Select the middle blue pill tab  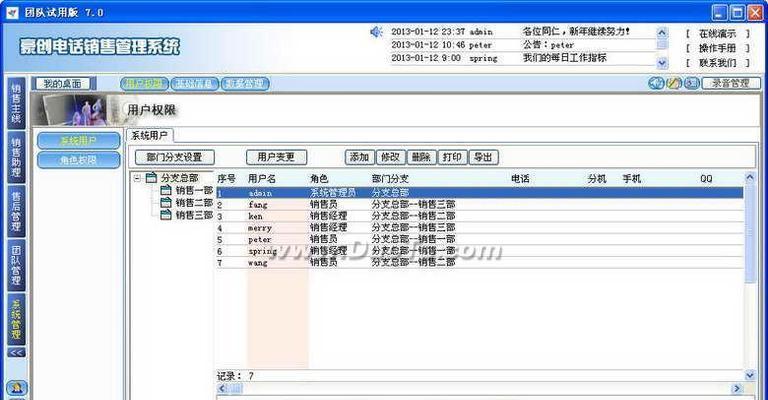tap(194, 84)
